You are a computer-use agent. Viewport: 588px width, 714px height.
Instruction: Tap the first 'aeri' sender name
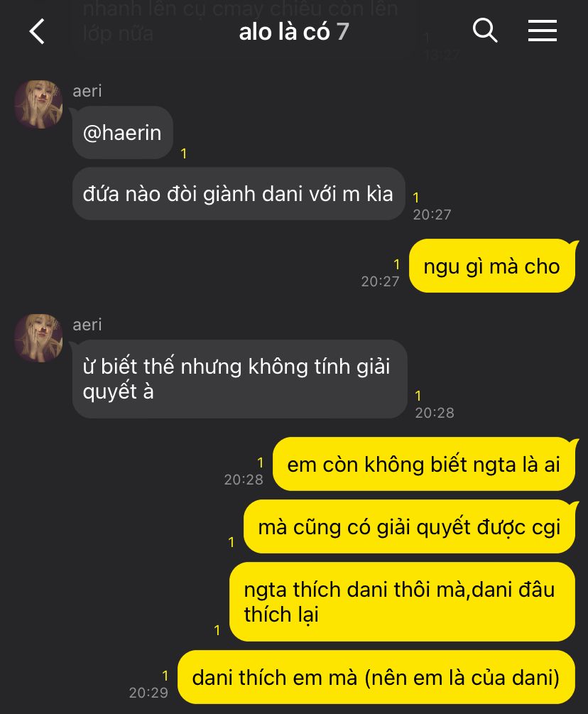pos(87,91)
